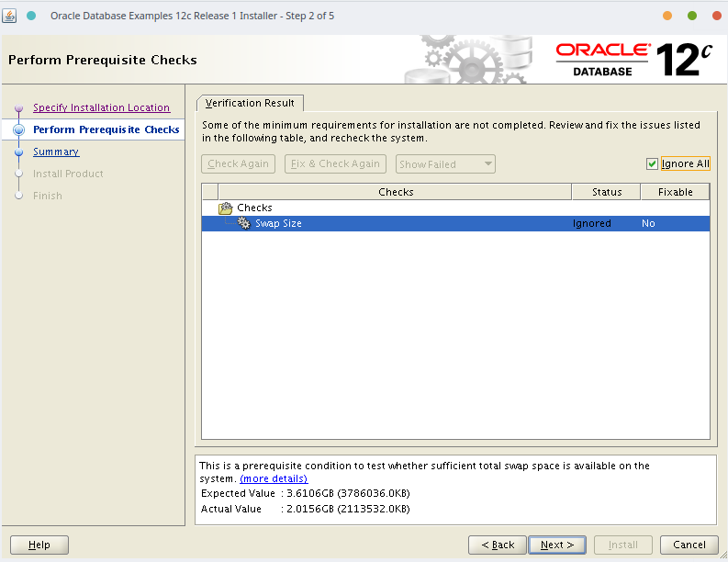Click the Perform Prerequisite Checks step bullet
The image size is (728, 562).
[18, 129]
